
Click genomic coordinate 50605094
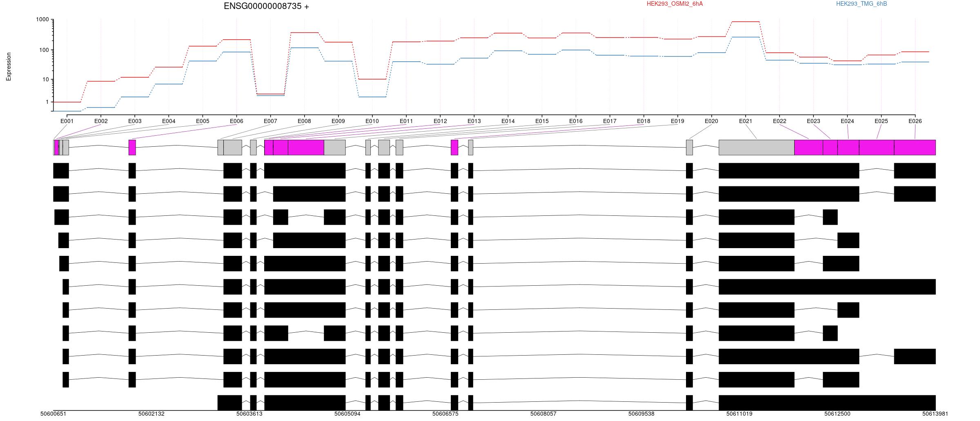[x=347, y=414]
